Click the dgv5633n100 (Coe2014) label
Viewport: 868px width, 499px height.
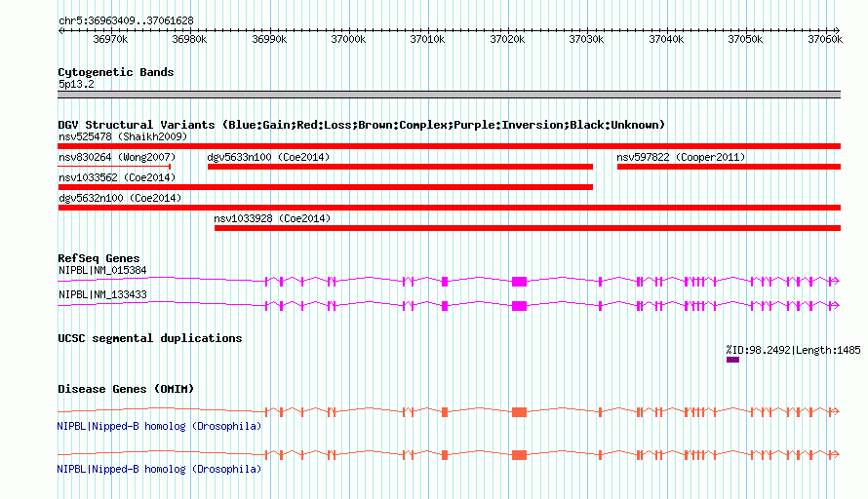[x=268, y=157]
